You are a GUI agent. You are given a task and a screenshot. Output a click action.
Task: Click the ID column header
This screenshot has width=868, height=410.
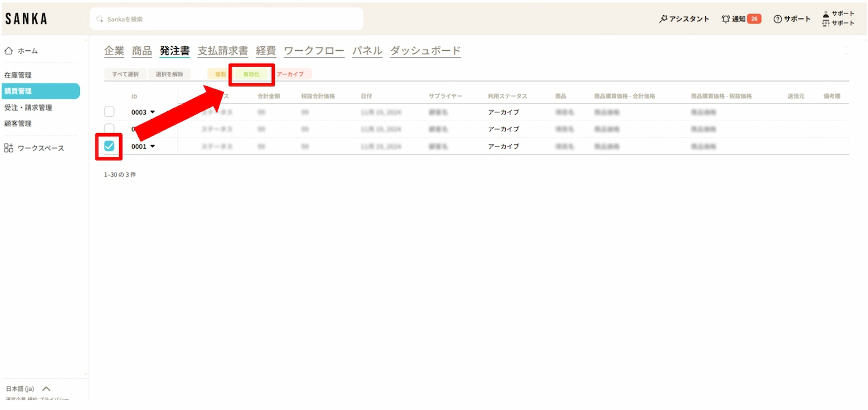[134, 96]
